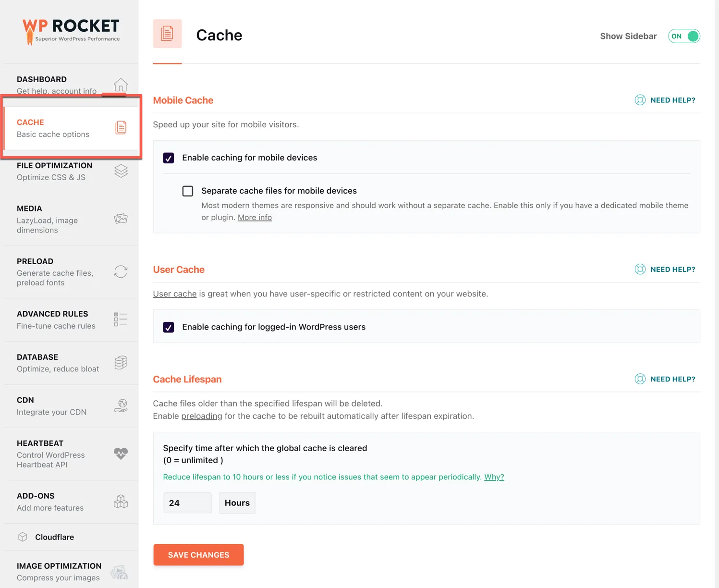Disable caching for logged-in WordPress users

(169, 327)
